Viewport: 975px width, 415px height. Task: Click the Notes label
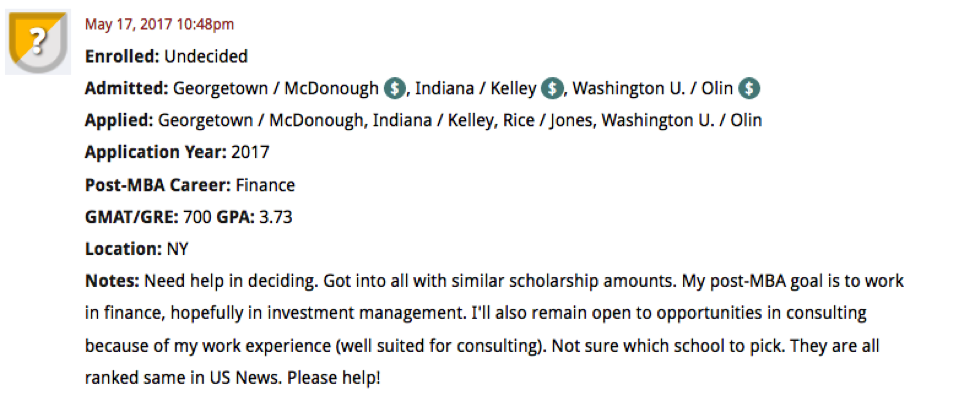click(x=113, y=281)
